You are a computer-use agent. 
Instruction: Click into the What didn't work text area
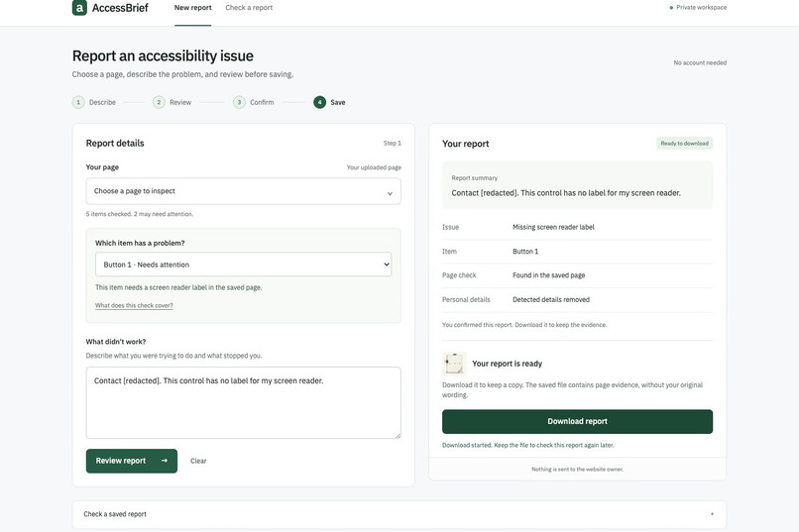243,402
